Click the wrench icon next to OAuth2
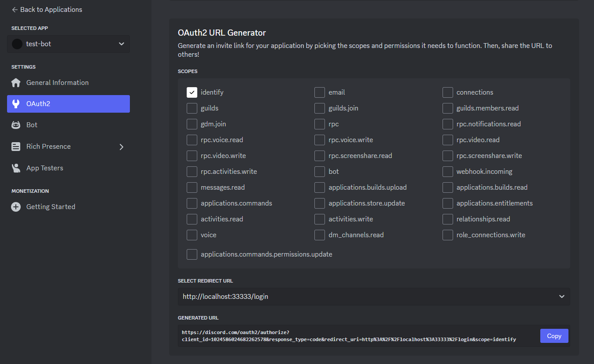 [x=16, y=104]
